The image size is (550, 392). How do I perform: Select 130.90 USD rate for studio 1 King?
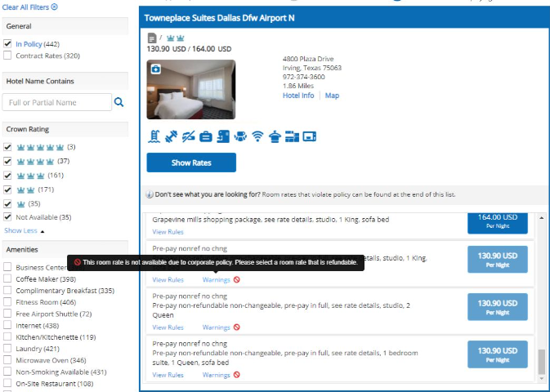coord(498,260)
